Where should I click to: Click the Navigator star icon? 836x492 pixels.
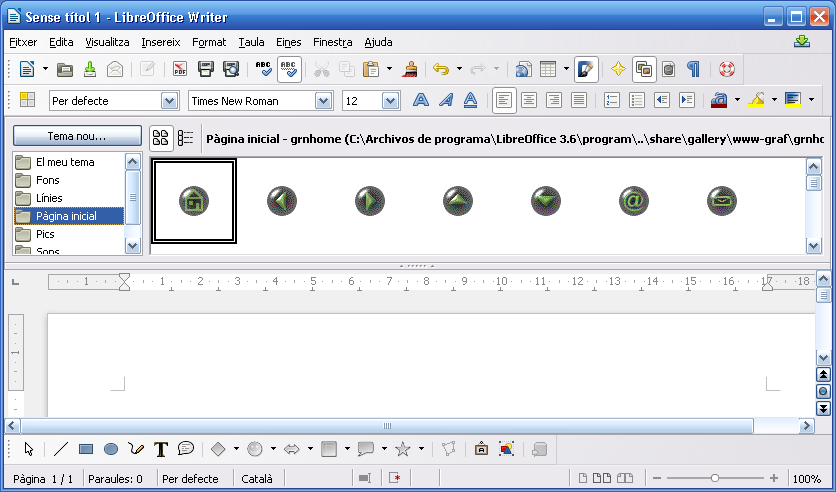click(618, 69)
